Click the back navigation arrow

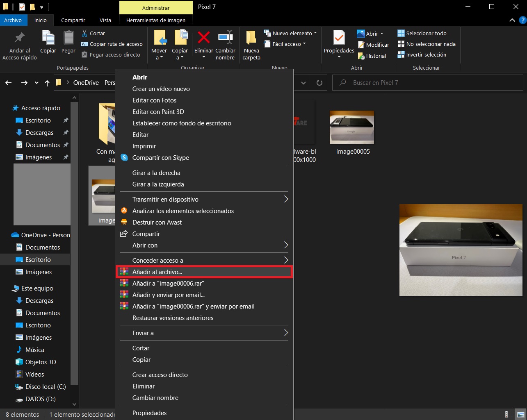9,83
